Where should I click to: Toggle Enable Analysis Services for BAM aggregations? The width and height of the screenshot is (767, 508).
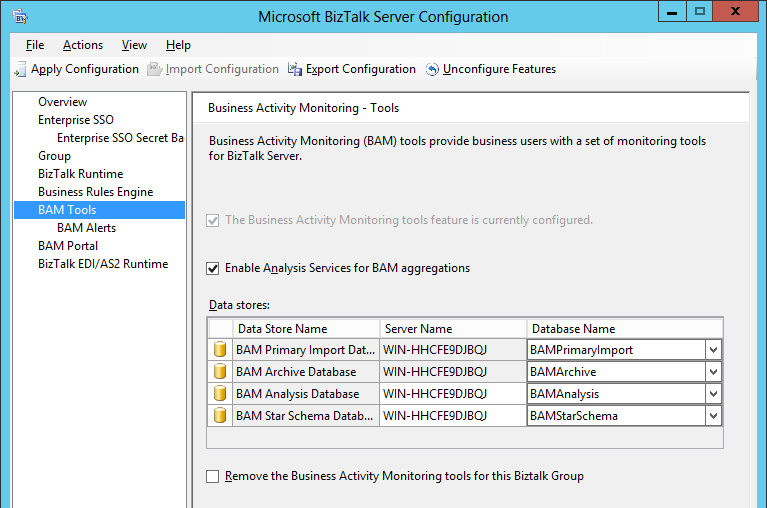click(212, 268)
